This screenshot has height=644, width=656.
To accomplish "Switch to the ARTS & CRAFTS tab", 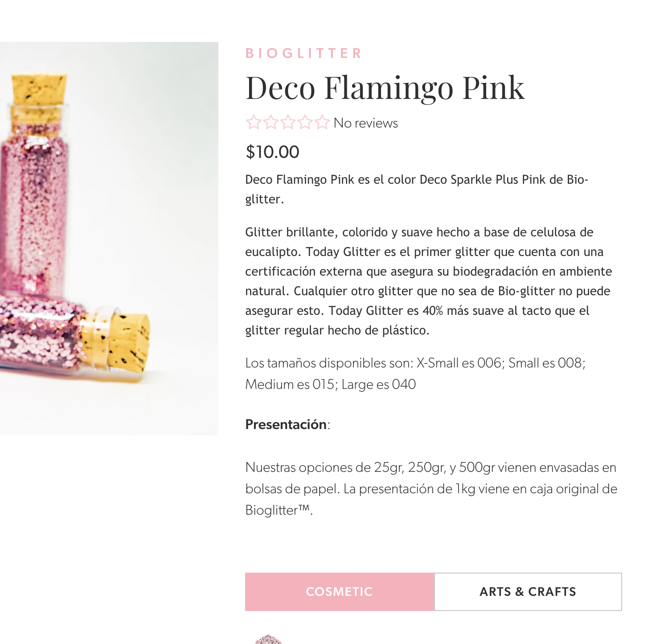I will point(528,592).
